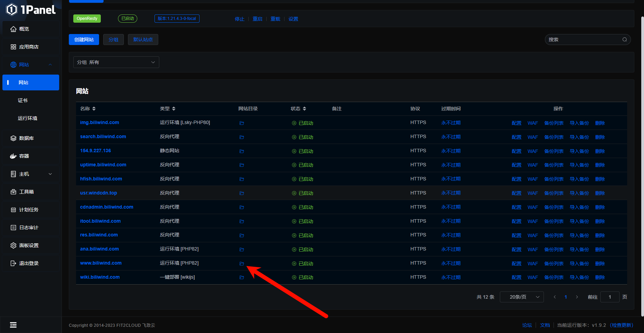Image resolution: width=644 pixels, height=333 pixels.
Task: Open 面板设置 in the sidebar
Action: (31, 245)
